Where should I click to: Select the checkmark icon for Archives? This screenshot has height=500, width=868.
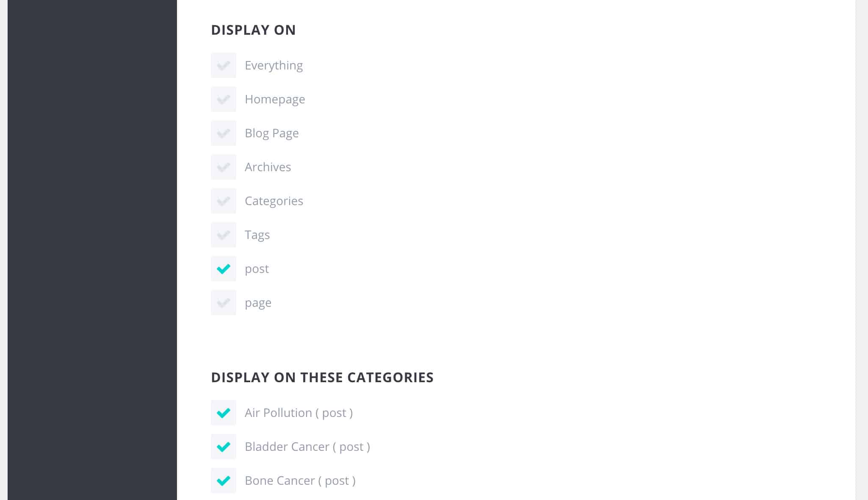click(x=224, y=167)
